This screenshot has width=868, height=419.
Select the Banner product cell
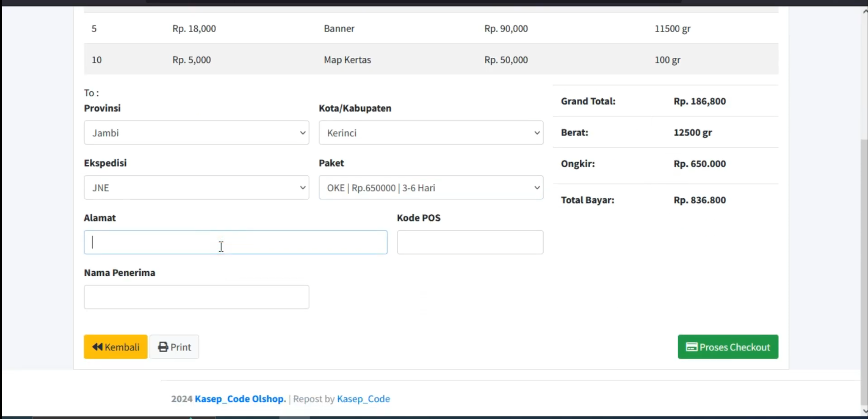click(339, 28)
